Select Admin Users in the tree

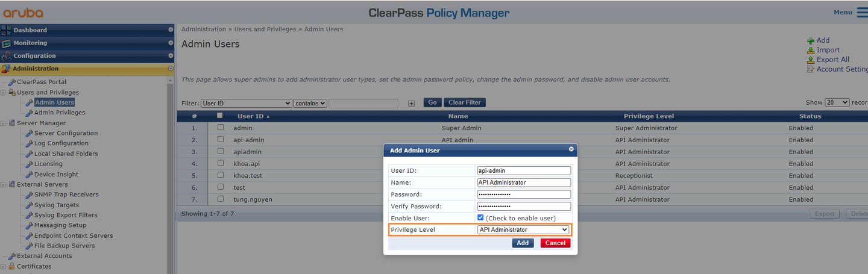[54, 102]
